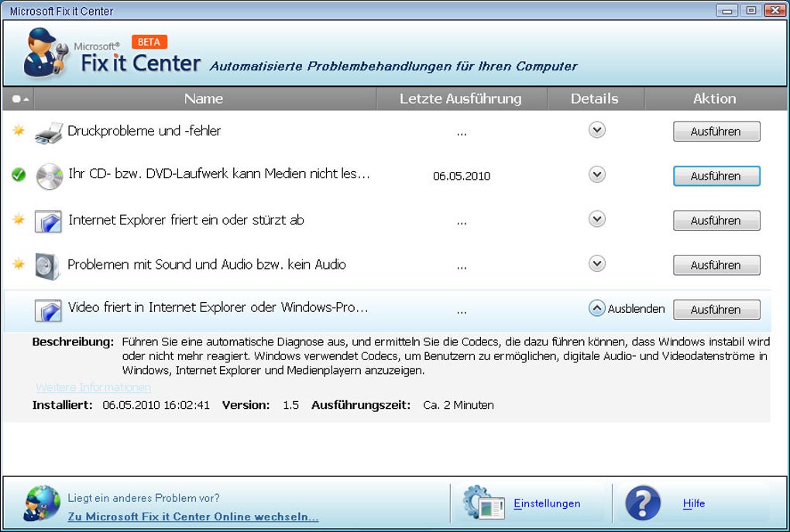Click the globe mechanic icon in footer
The image size is (790, 532).
point(42,503)
